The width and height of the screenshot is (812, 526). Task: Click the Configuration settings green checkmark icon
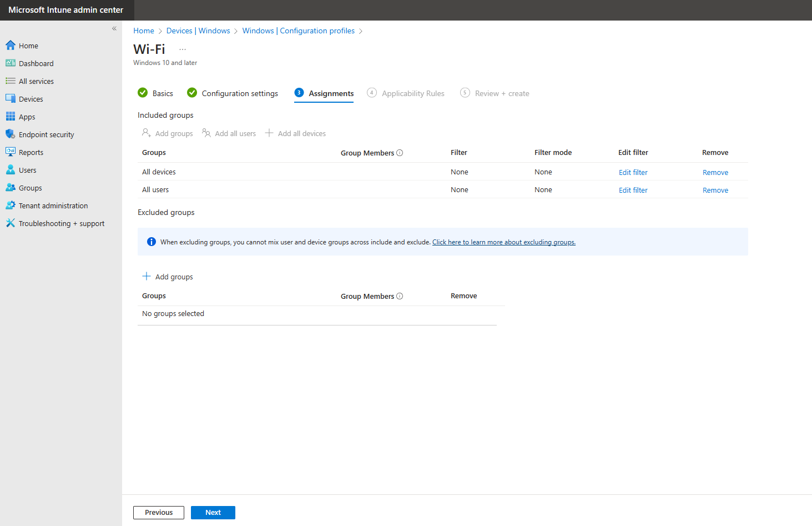point(192,92)
